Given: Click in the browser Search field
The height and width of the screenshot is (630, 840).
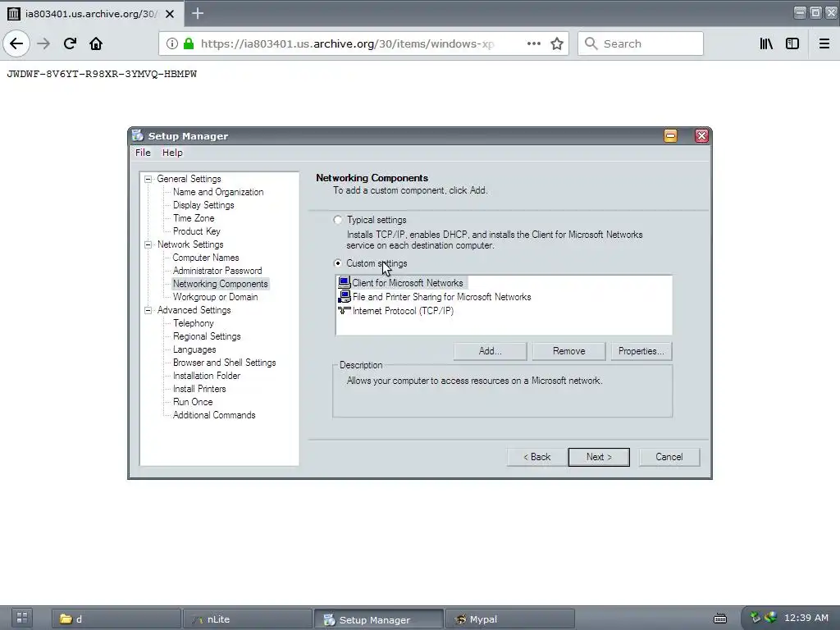Looking at the screenshot, I should 641,43.
